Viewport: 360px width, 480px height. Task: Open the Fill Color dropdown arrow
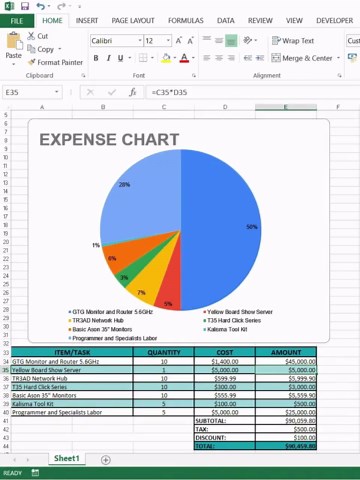(175, 58)
